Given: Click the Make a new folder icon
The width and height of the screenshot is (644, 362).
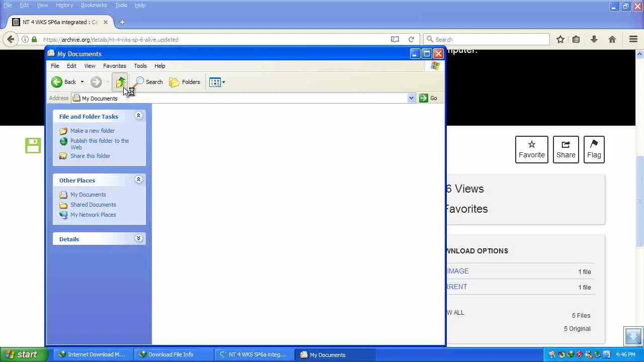Looking at the screenshot, I should (63, 131).
